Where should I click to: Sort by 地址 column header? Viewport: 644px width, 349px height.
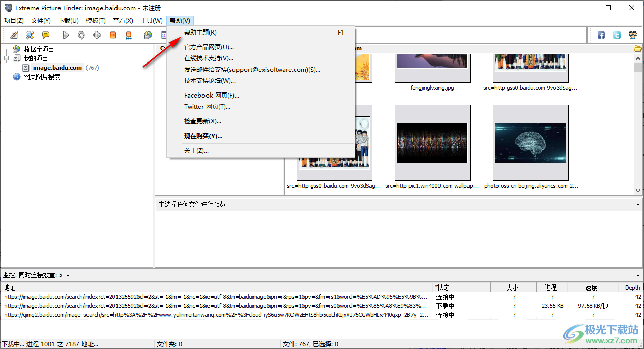click(x=216, y=288)
